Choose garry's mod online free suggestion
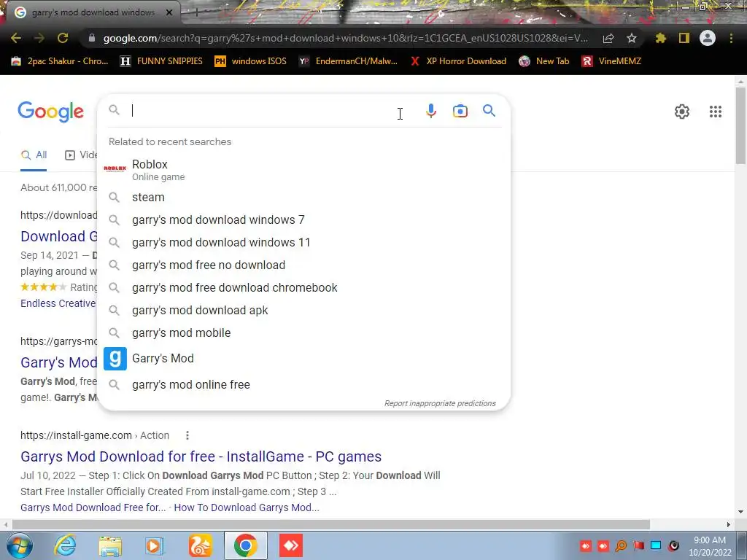Image resolution: width=747 pixels, height=560 pixels. (304, 384)
